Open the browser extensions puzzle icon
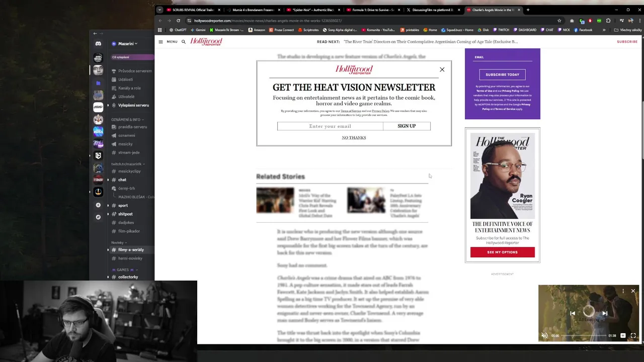This screenshot has height=362, width=644. 608,21
